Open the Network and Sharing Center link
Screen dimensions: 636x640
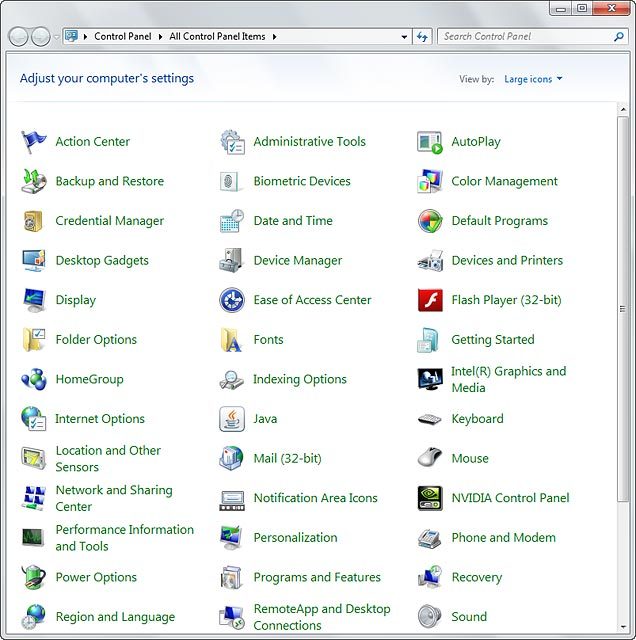[x=114, y=498]
